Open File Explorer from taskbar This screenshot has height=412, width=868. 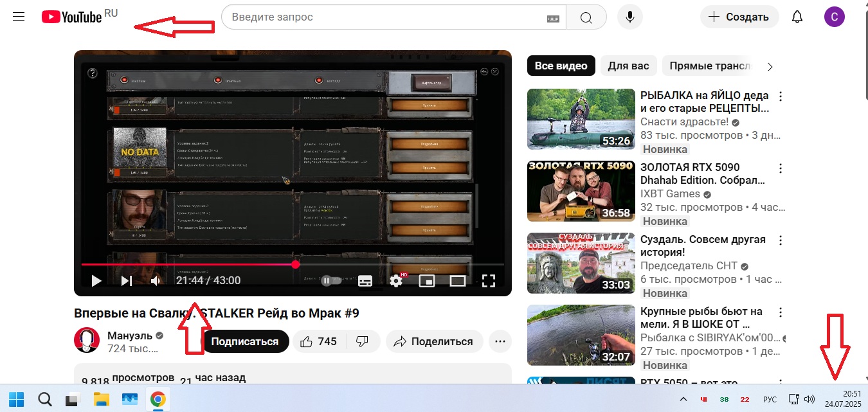(x=101, y=399)
